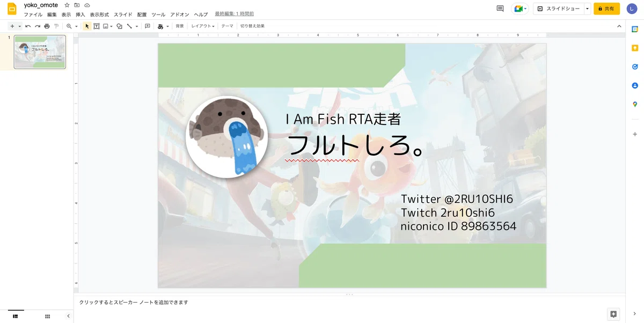The height and width of the screenshot is (323, 644).
Task: Open the Google Slides home icon
Action: tap(12, 9)
